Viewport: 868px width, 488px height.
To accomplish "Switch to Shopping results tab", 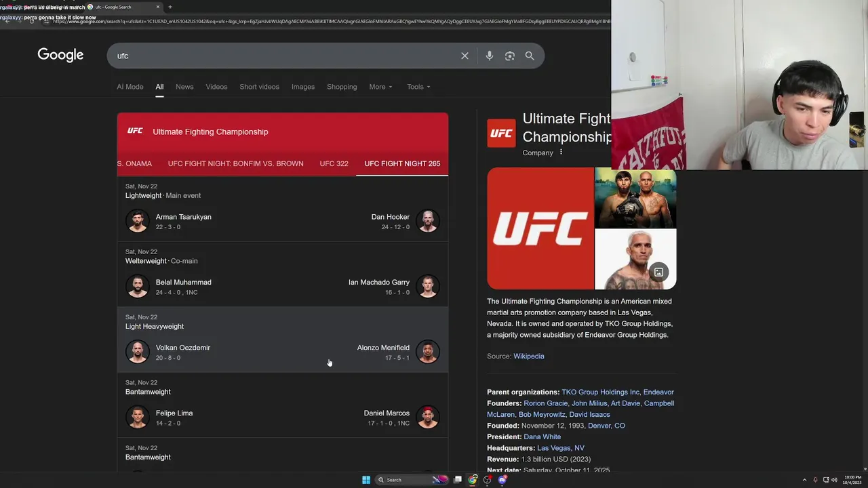I will click(342, 87).
